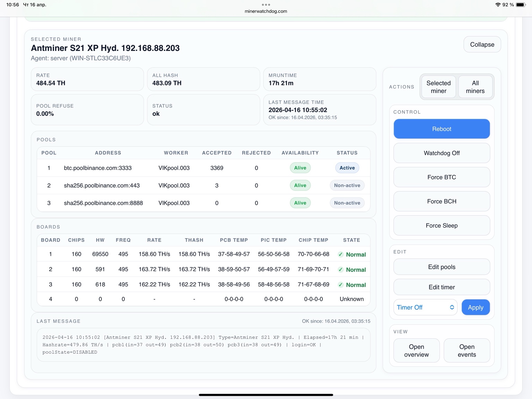532x399 pixels.
Task: Apply the timer setting
Action: pyautogui.click(x=476, y=307)
